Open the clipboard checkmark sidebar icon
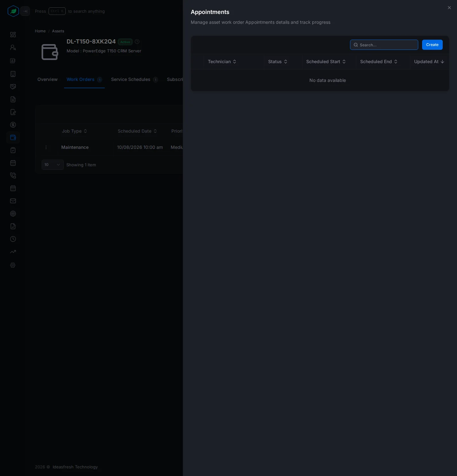Image resolution: width=457 pixels, height=476 pixels. click(13, 150)
